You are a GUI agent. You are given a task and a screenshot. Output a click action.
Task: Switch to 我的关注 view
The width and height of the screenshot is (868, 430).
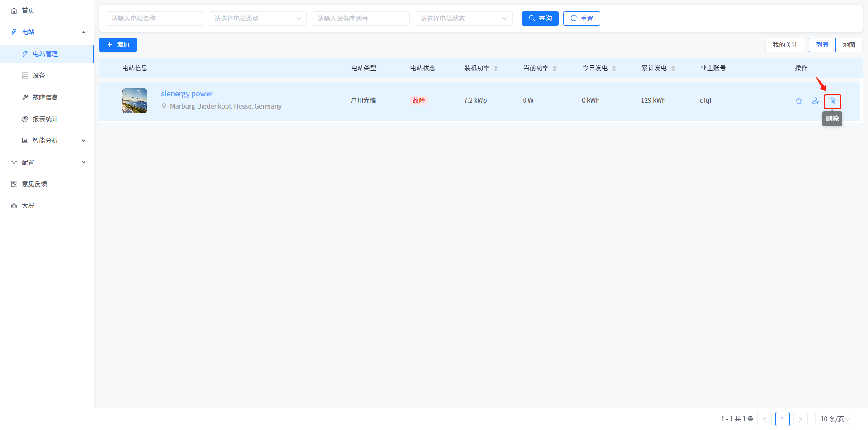(785, 45)
